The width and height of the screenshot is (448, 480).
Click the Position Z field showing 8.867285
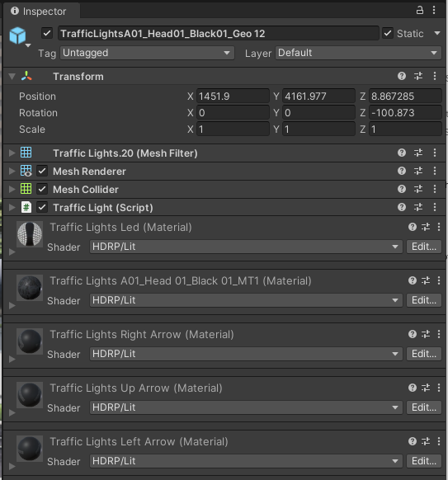pyautogui.click(x=405, y=96)
